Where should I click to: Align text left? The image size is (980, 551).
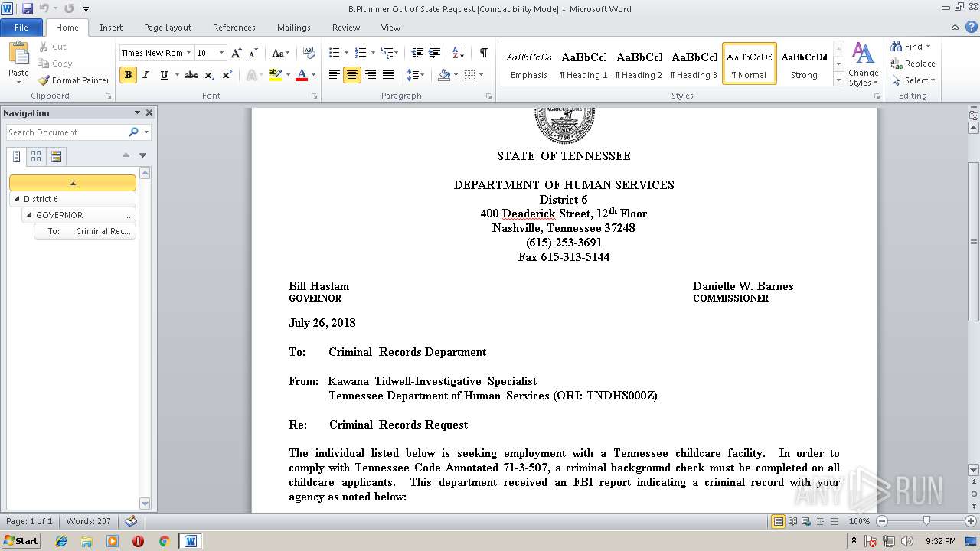pyautogui.click(x=335, y=75)
